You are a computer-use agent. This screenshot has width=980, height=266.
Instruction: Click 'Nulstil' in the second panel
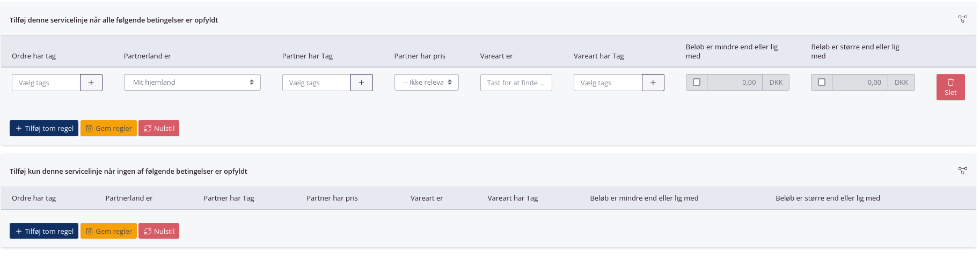159,231
